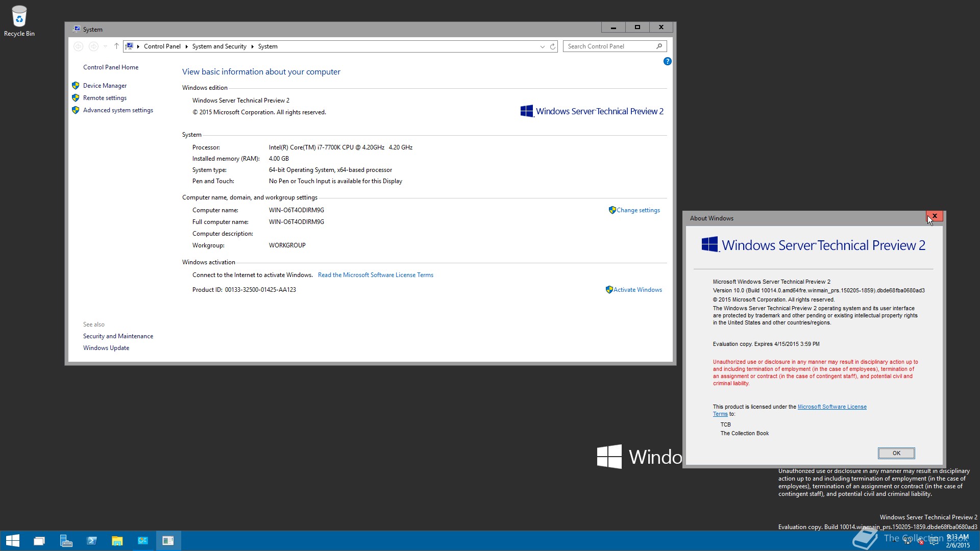The width and height of the screenshot is (980, 551).
Task: Click Activate Windows link
Action: point(638,290)
